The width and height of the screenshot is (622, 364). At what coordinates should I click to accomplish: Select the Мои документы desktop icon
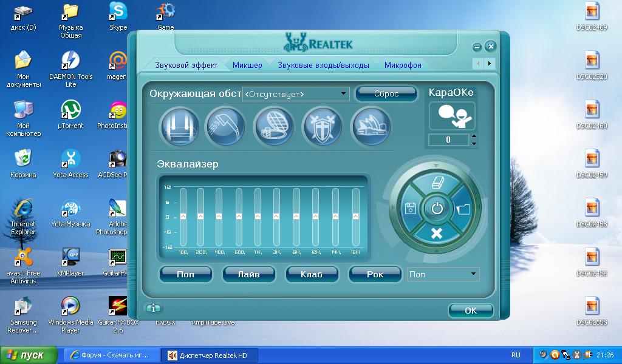23,69
